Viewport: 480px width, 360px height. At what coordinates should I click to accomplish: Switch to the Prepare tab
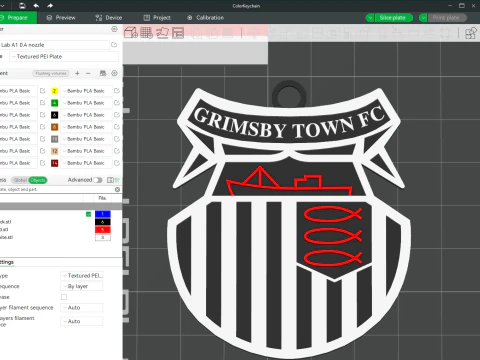click(x=17, y=18)
